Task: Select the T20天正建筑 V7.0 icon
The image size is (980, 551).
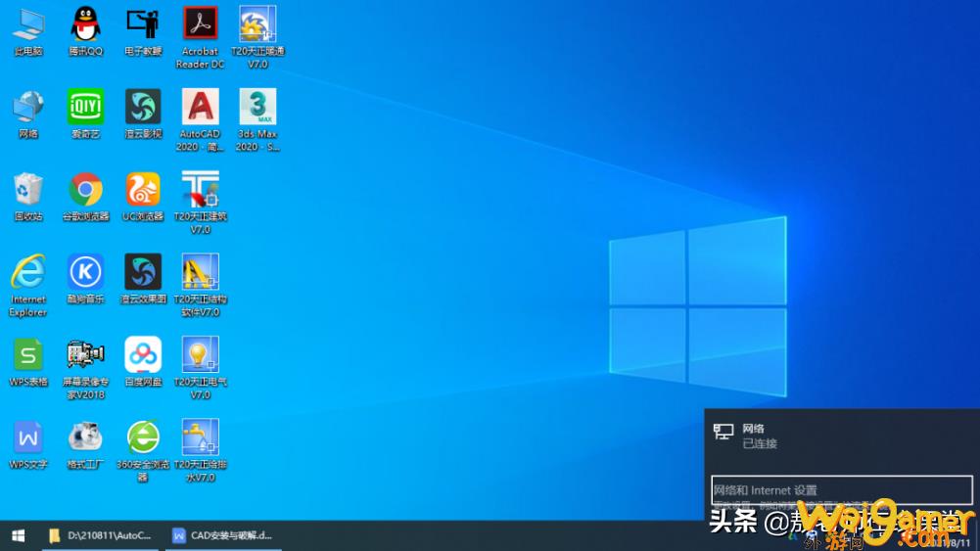Action: 200,203
